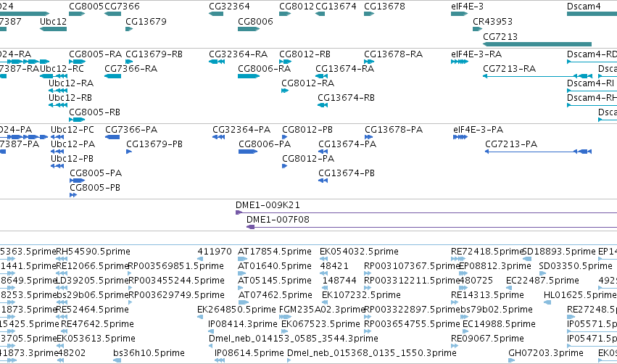Click the CG8012-PB protein label
Viewport: 617px width, 364px height.
[307, 130]
